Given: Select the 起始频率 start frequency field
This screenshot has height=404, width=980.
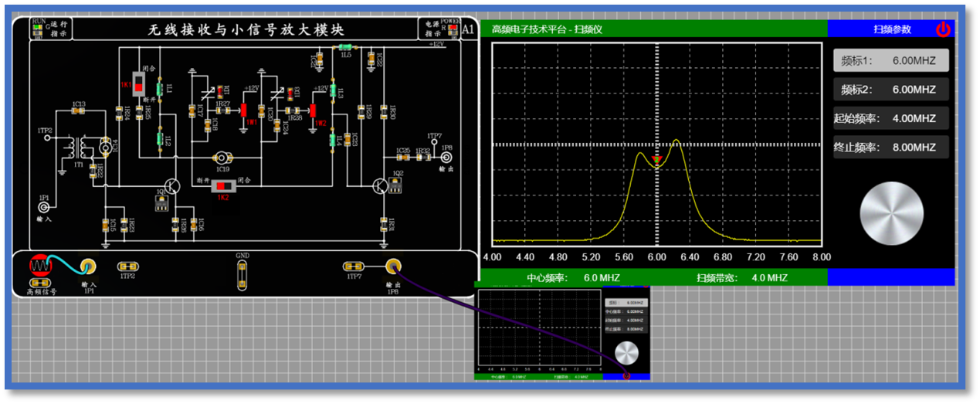Looking at the screenshot, I should click(890, 118).
